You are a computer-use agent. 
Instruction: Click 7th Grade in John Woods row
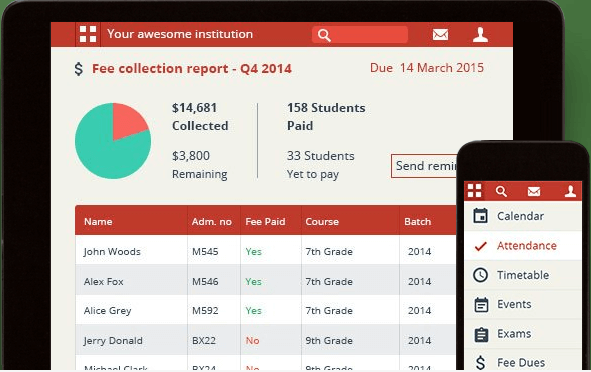click(329, 251)
